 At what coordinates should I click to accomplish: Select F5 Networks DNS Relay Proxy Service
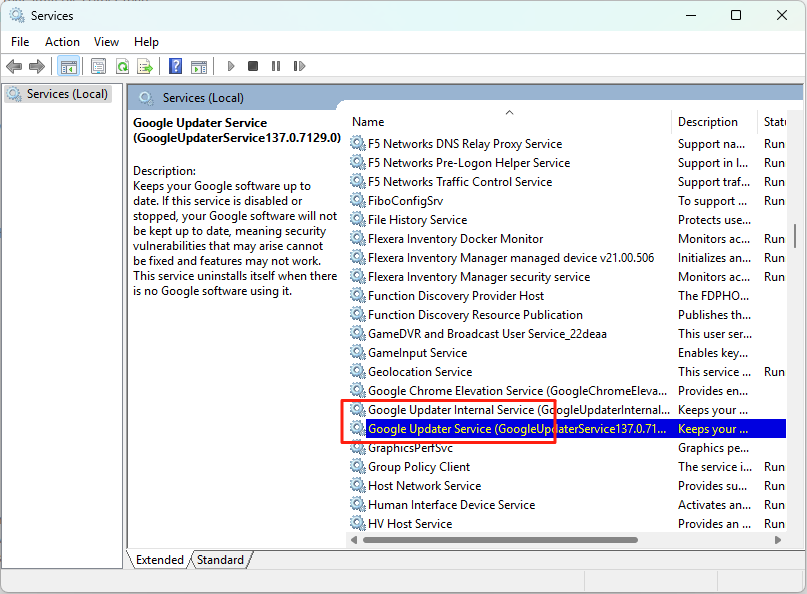465,144
